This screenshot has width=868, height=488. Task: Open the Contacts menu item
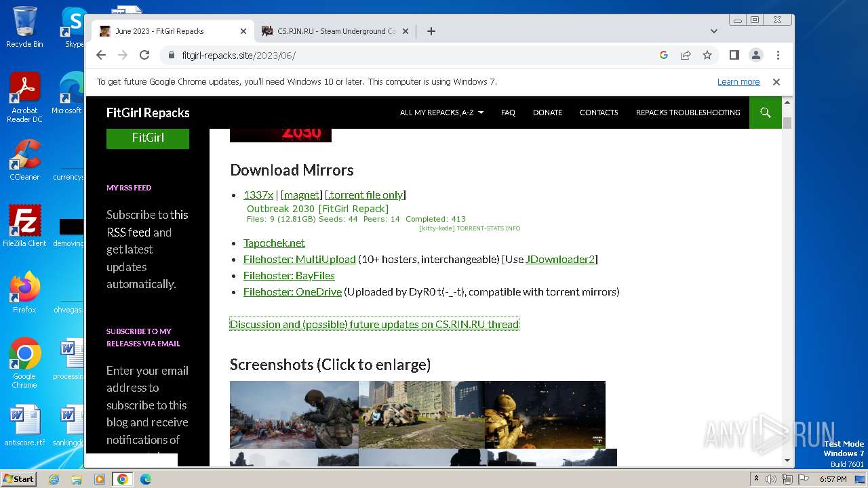599,113
